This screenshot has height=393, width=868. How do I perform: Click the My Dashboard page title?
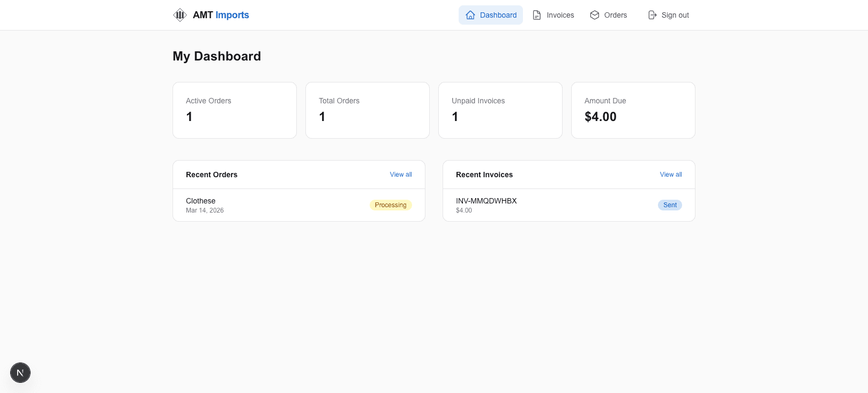[x=216, y=56]
